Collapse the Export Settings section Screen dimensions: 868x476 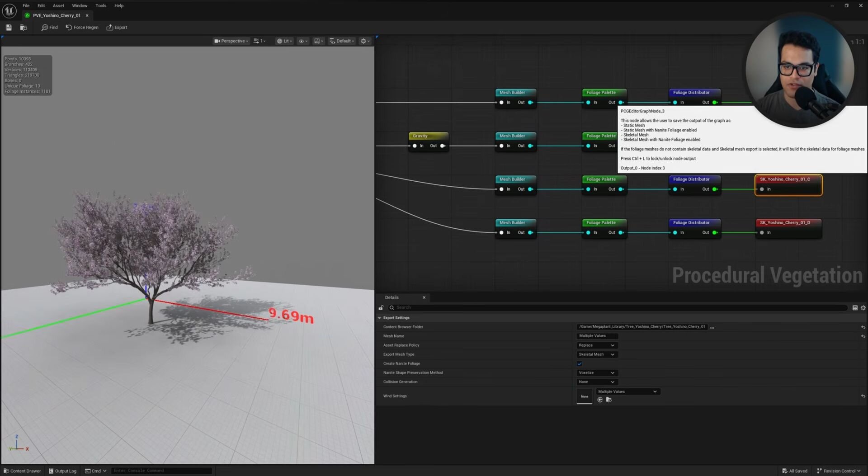tap(380, 318)
